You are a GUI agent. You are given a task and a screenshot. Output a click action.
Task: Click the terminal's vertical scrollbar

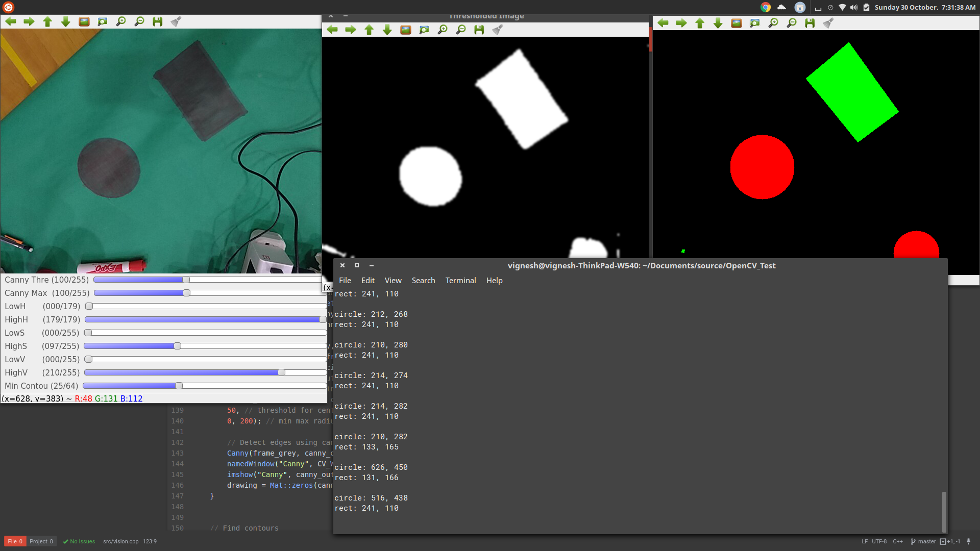point(944,511)
